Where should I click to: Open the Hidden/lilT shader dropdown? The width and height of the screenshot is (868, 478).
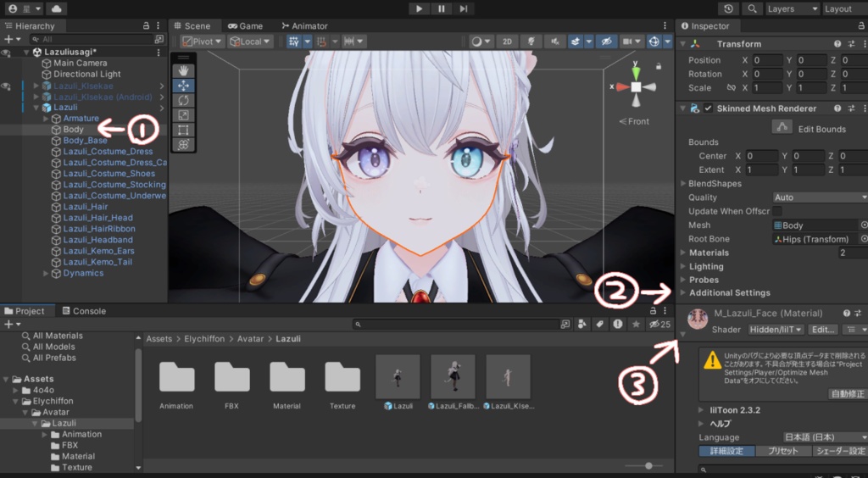776,330
